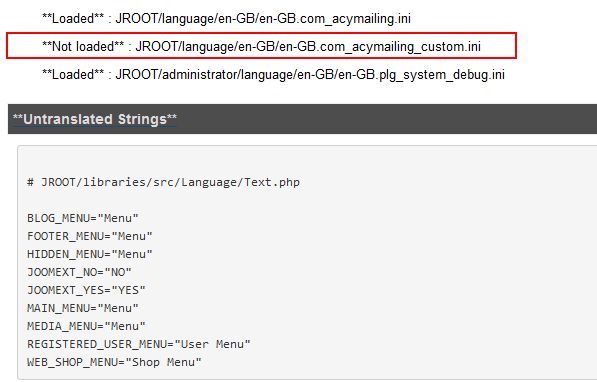Click the Untranslated Strings header
The width and height of the screenshot is (597, 382).
(95, 119)
